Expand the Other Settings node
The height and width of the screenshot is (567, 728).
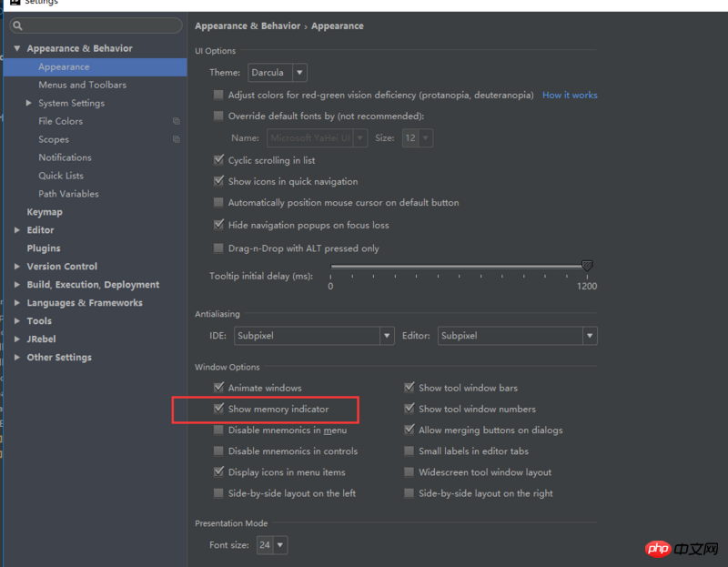[x=17, y=357]
